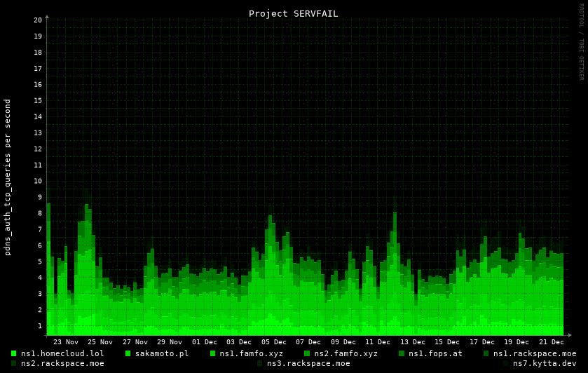
Task: Click the RRDTOOL / TOBI OETIKER watermark
Action: [581, 42]
